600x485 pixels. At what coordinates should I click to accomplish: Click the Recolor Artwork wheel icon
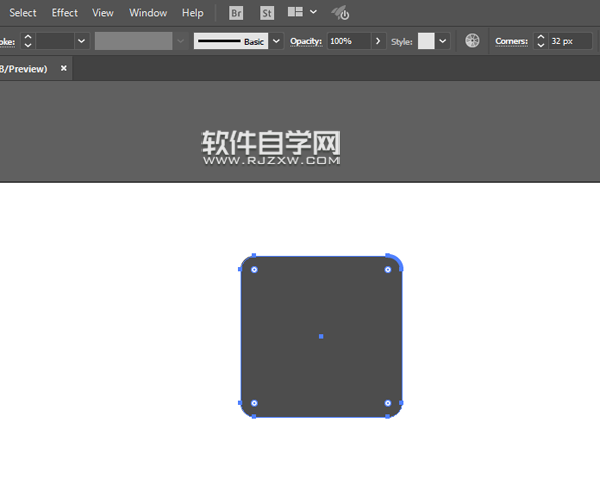(x=473, y=41)
